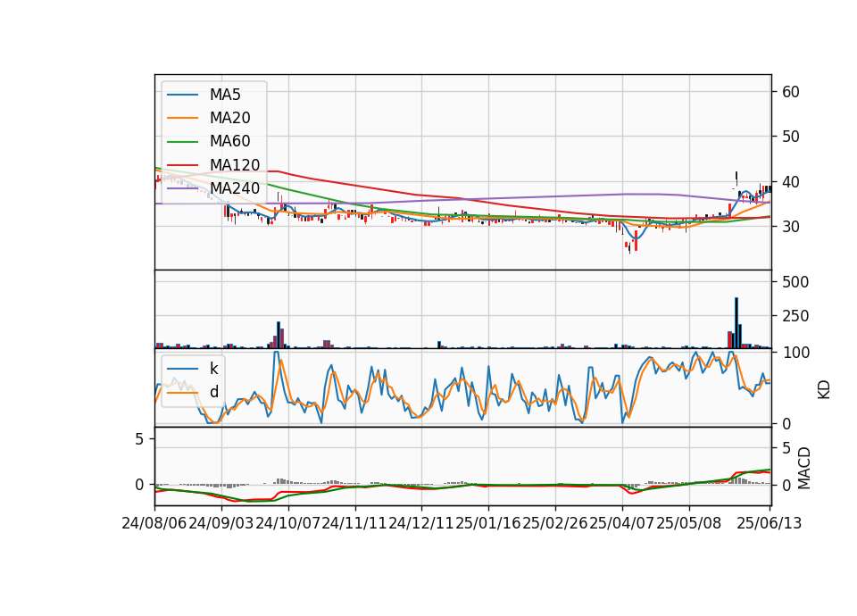Click the 50 price axis tick
This screenshot has height=616, width=857.
click(790, 137)
